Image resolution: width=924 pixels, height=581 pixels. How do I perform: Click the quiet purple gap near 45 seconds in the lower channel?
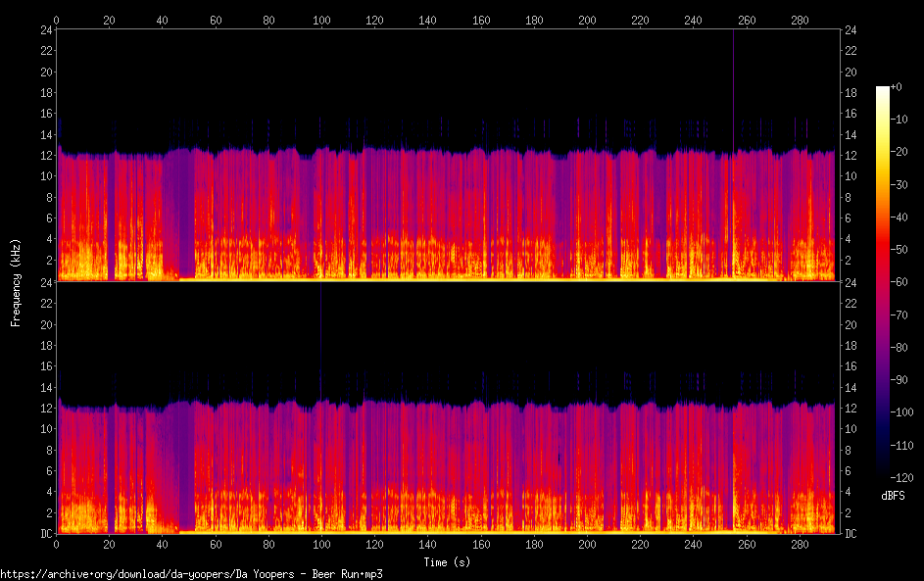[177, 460]
